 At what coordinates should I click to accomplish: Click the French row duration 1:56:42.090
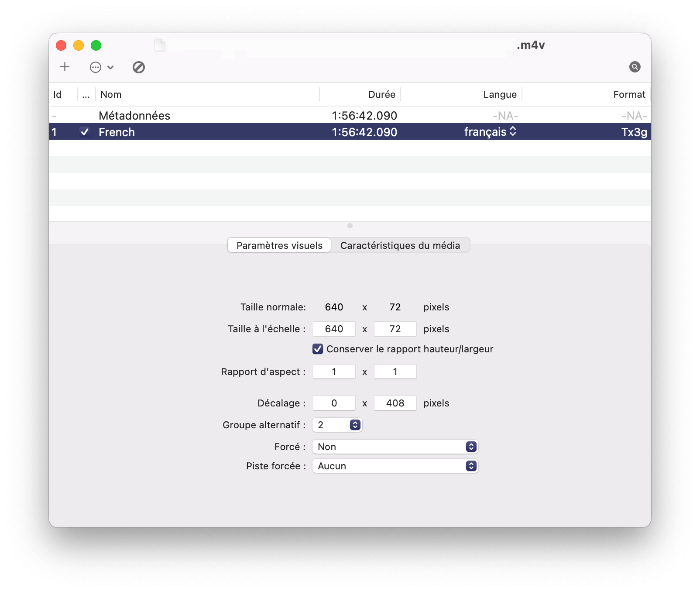[x=364, y=132]
